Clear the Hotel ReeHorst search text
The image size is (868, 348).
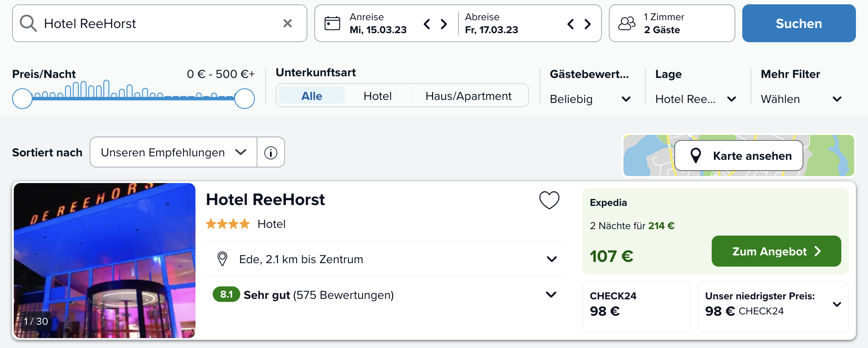[288, 23]
